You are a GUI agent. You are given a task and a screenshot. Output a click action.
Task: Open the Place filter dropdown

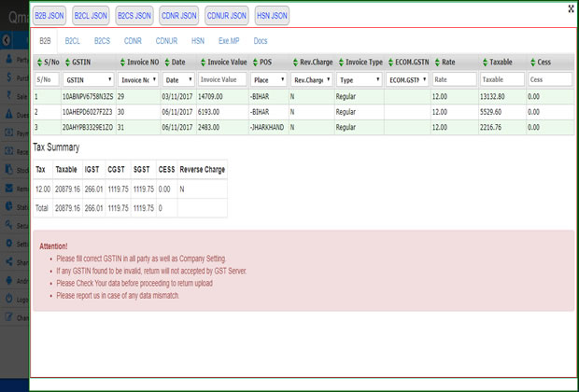pyautogui.click(x=268, y=79)
